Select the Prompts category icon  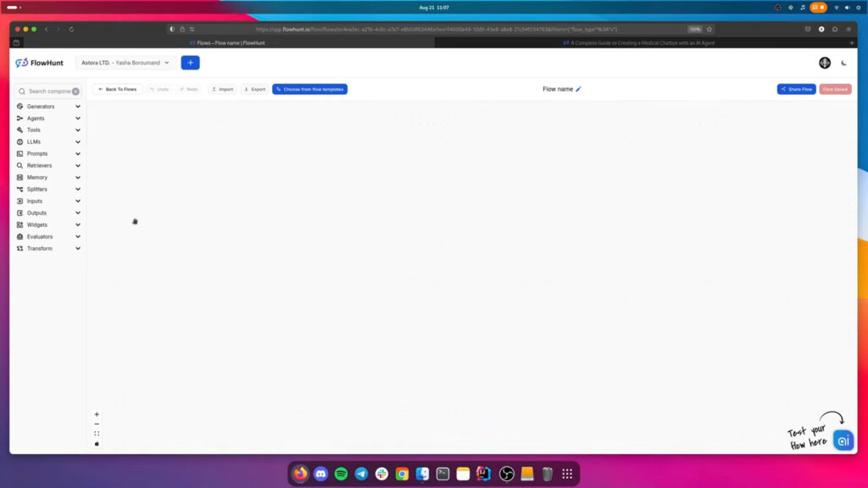pyautogui.click(x=20, y=153)
